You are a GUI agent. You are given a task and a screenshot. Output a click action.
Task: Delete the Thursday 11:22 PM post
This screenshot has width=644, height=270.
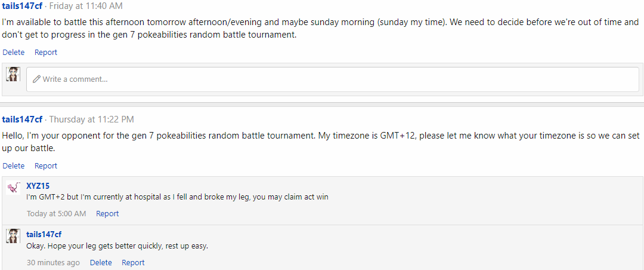14,166
